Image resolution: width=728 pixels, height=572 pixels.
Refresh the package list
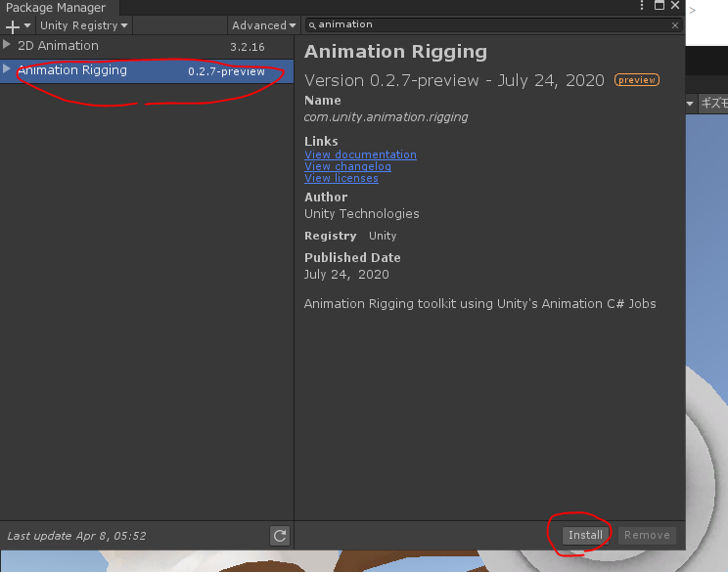(x=280, y=535)
